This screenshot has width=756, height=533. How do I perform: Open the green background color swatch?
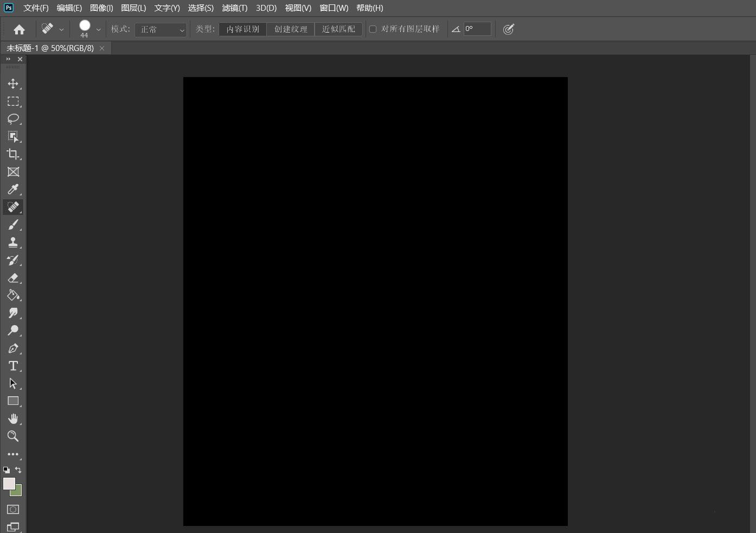18,492
